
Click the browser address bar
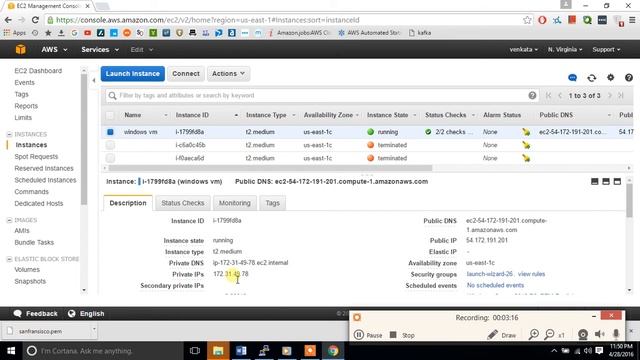pos(286,20)
